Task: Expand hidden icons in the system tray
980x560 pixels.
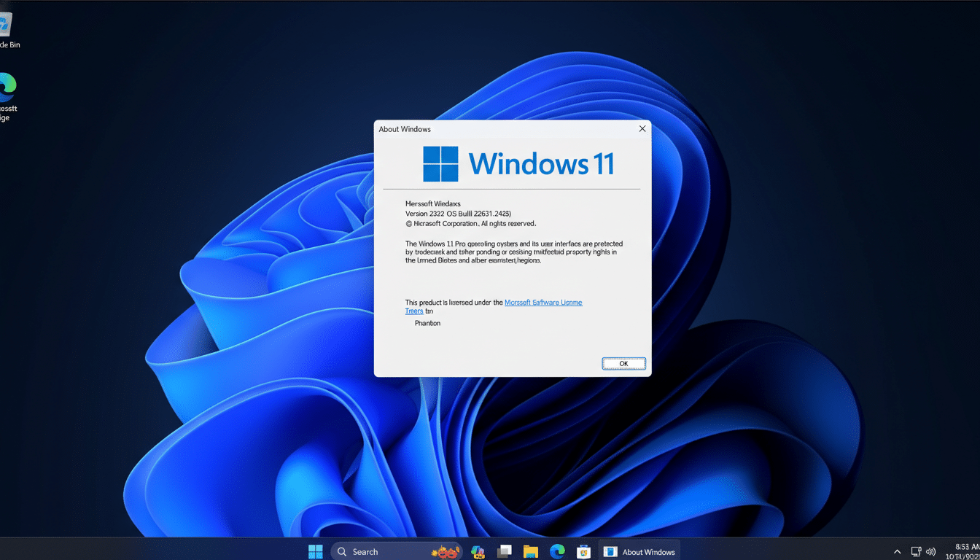Action: (x=896, y=552)
